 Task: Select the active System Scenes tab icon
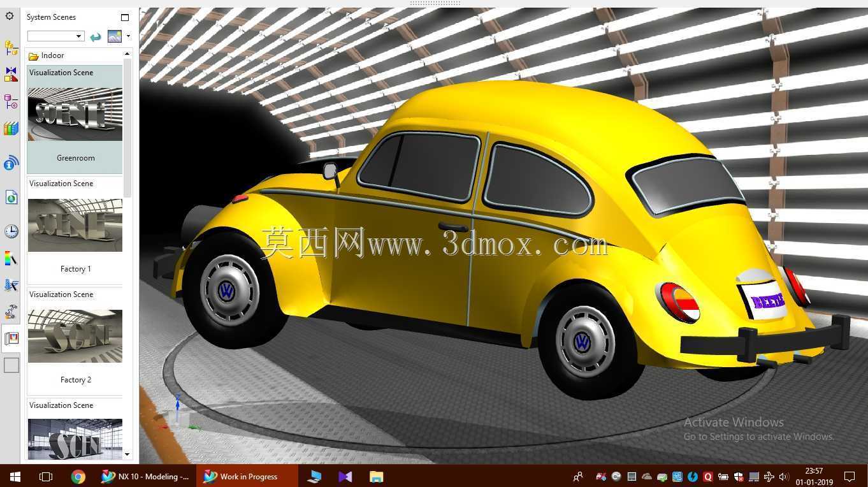click(11, 338)
